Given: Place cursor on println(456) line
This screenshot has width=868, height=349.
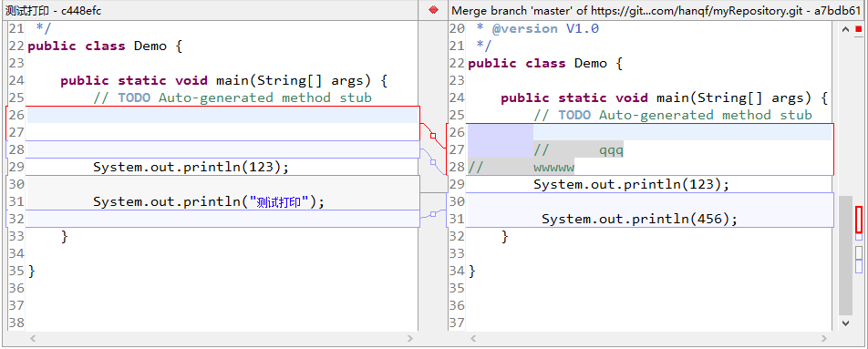Looking at the screenshot, I should [649, 219].
